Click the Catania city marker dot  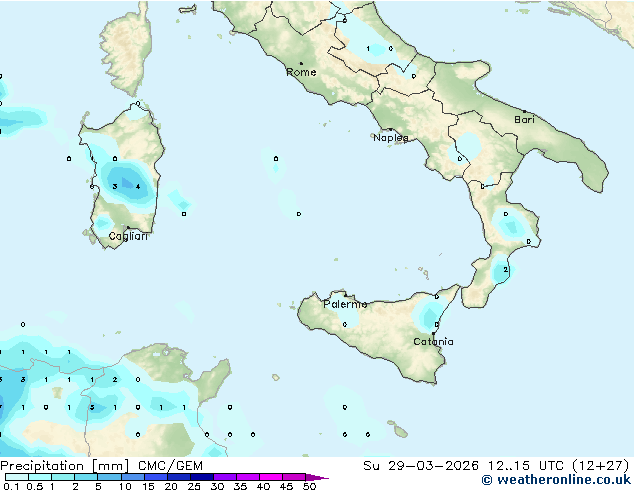(x=433, y=334)
